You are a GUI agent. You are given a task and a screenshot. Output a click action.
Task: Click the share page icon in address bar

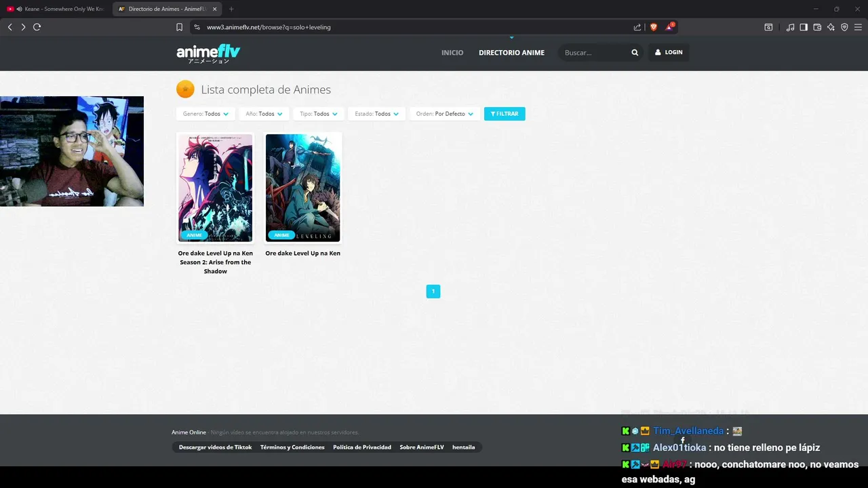coord(637,27)
